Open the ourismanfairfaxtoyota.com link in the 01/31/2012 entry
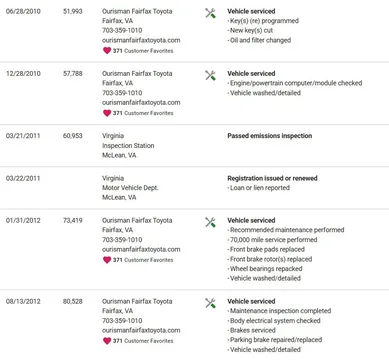This screenshot has height=360, width=389. (141, 249)
